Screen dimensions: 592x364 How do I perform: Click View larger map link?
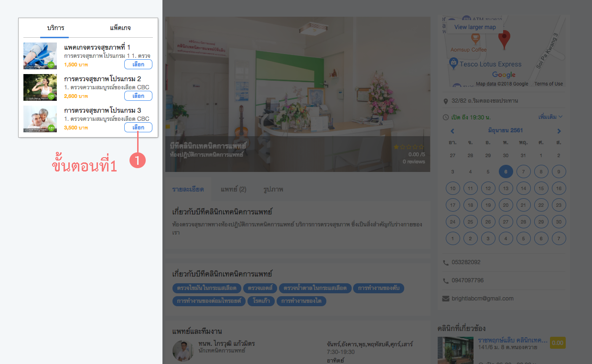point(475,27)
